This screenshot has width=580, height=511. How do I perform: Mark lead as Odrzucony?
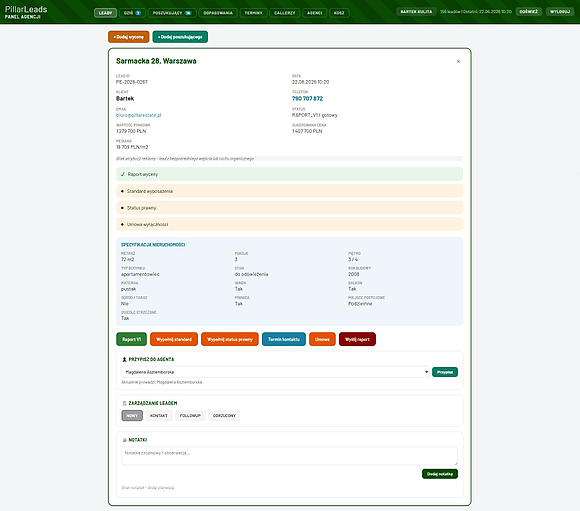click(224, 416)
